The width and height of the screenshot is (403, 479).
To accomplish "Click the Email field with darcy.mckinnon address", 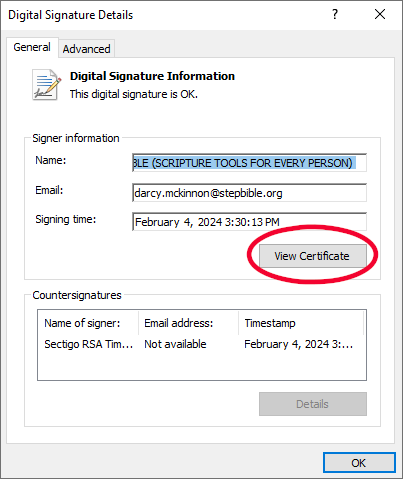I will pyautogui.click(x=249, y=193).
